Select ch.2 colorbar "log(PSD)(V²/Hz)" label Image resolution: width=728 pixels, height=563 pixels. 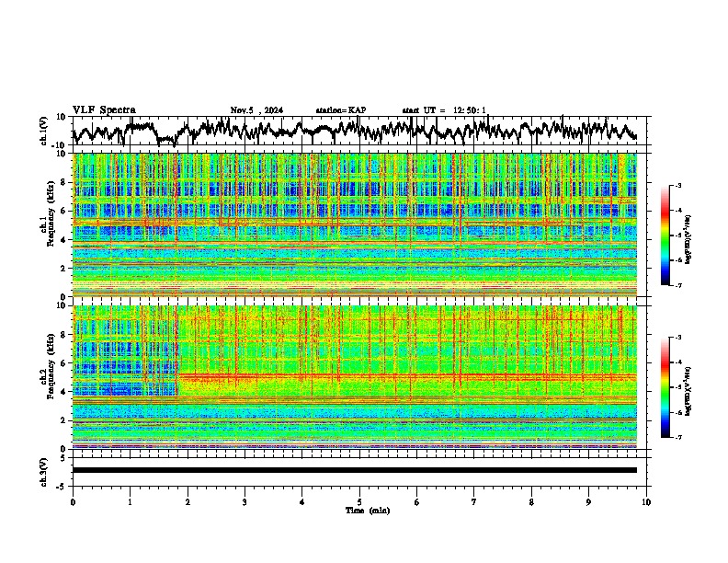pos(688,391)
